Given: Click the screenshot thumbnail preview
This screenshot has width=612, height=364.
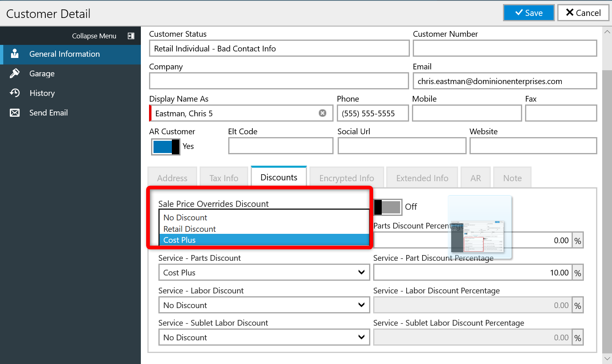Looking at the screenshot, I should tap(480, 227).
